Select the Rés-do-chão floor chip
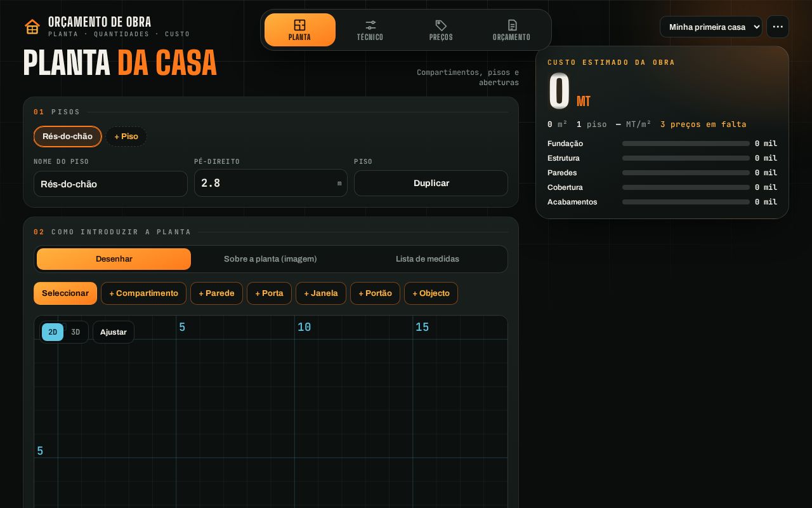812x508 pixels. point(67,137)
